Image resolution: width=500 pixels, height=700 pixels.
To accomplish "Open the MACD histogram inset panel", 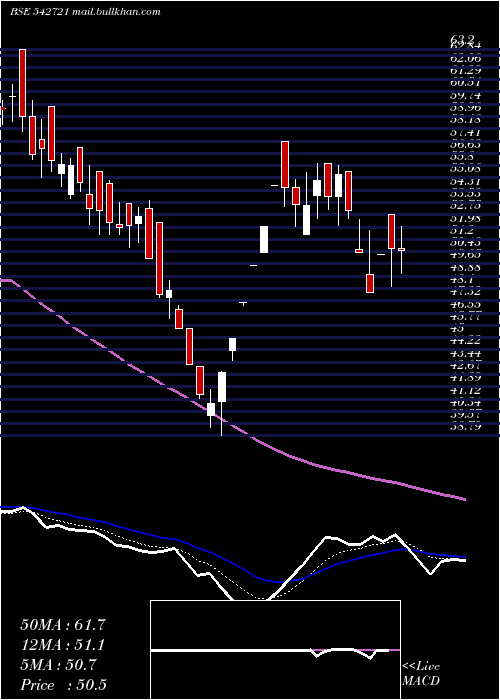I will pyautogui.click(x=275, y=650).
